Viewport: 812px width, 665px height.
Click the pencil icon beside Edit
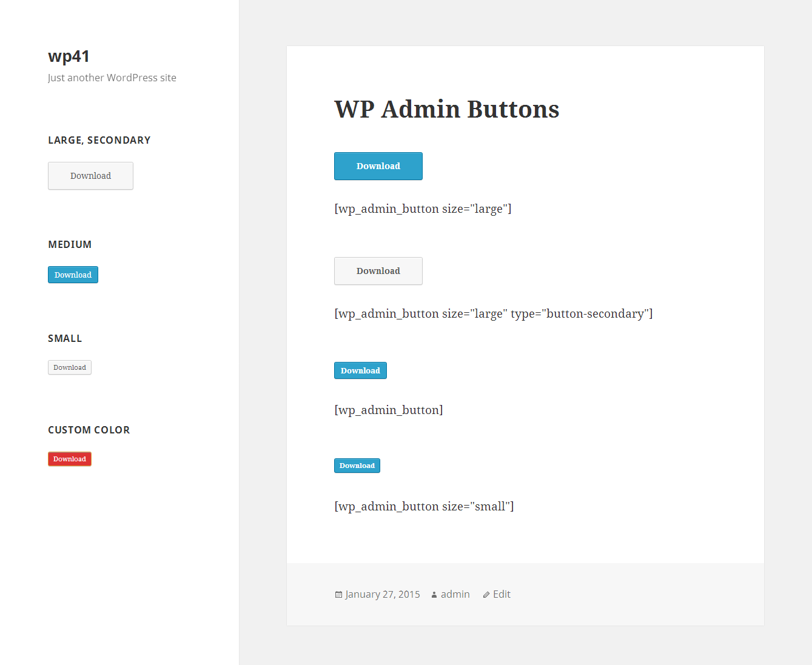click(x=486, y=595)
